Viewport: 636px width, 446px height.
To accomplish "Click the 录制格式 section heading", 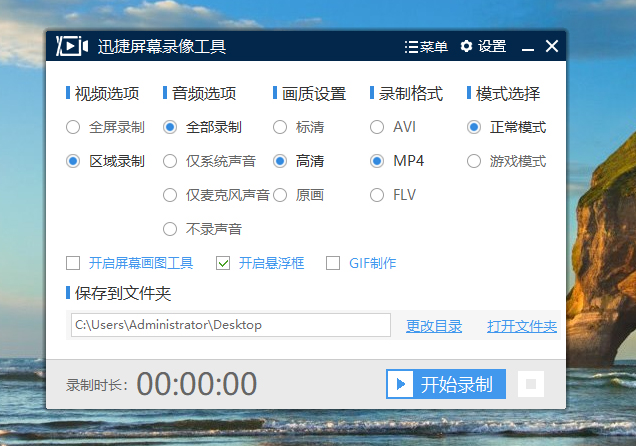I will pyautogui.click(x=411, y=94).
